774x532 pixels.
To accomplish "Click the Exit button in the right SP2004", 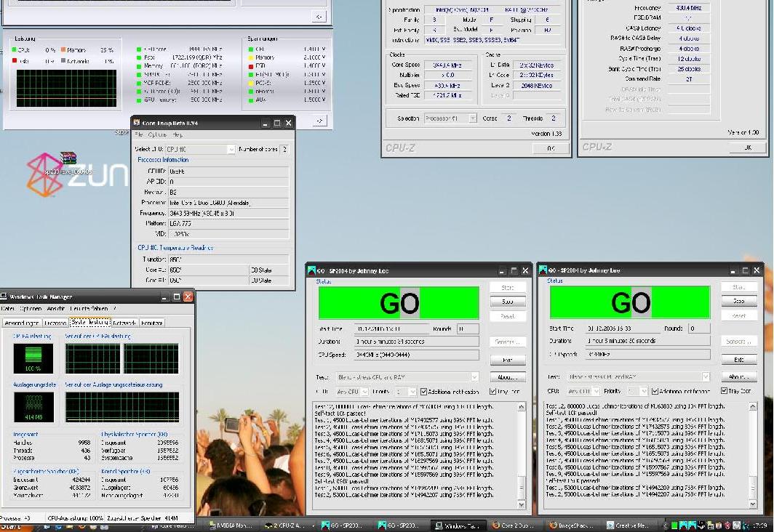I will point(739,360).
